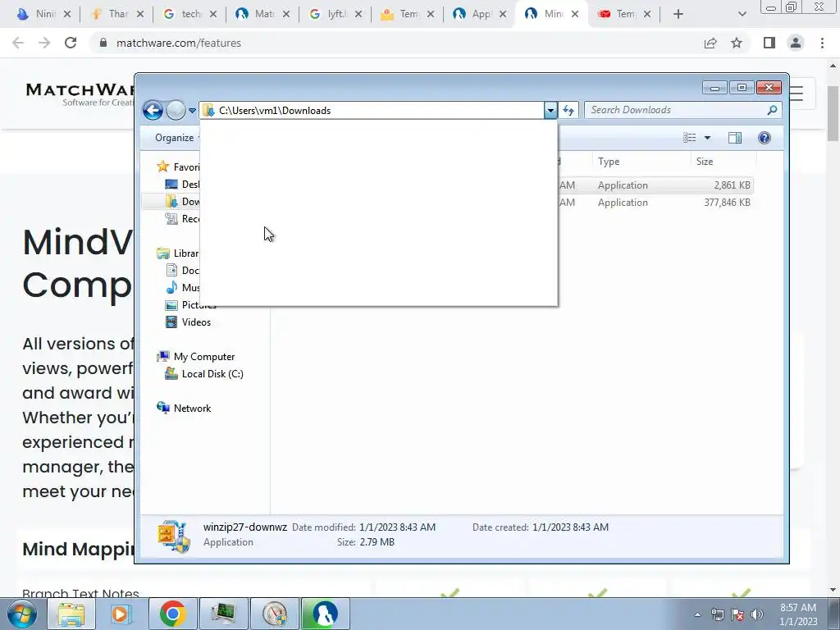Open volume control in system tray

(757, 614)
